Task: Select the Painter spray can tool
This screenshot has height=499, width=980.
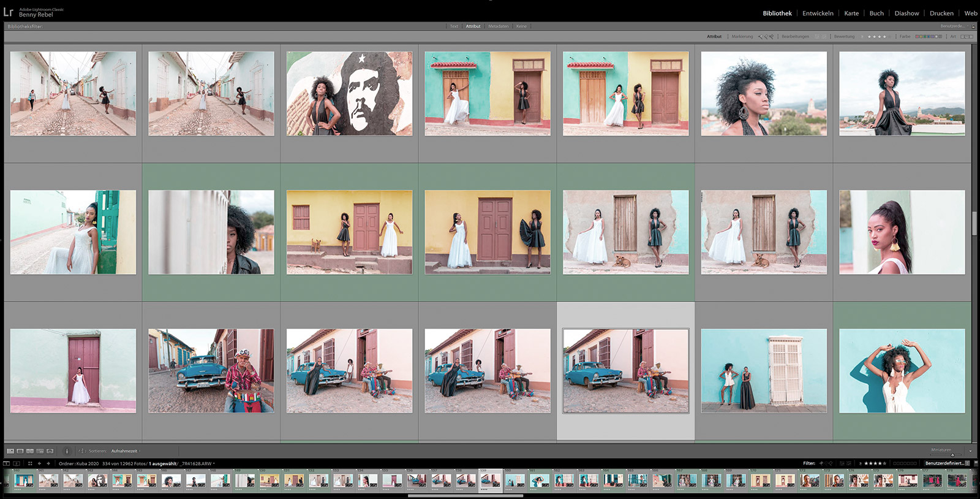Action: 67,451
